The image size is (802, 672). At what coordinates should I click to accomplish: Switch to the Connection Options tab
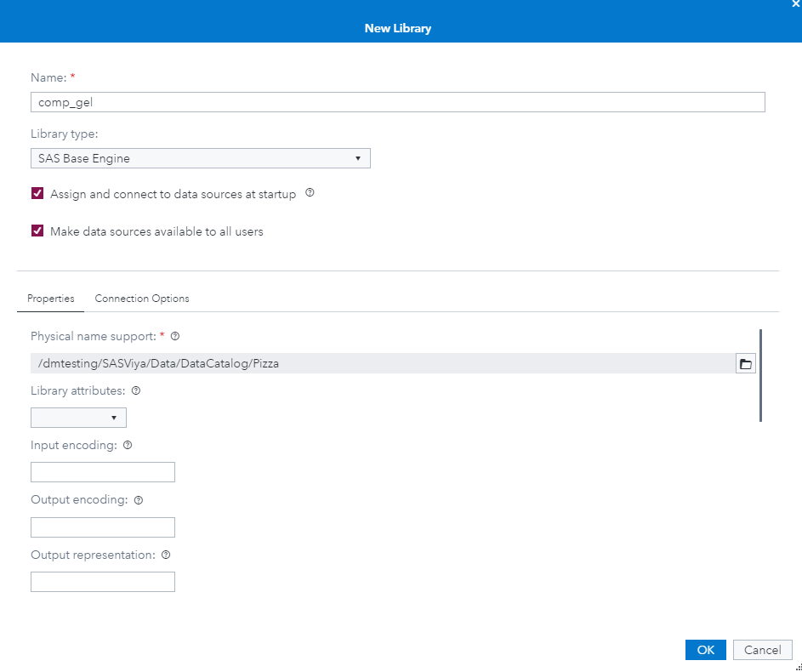point(142,299)
